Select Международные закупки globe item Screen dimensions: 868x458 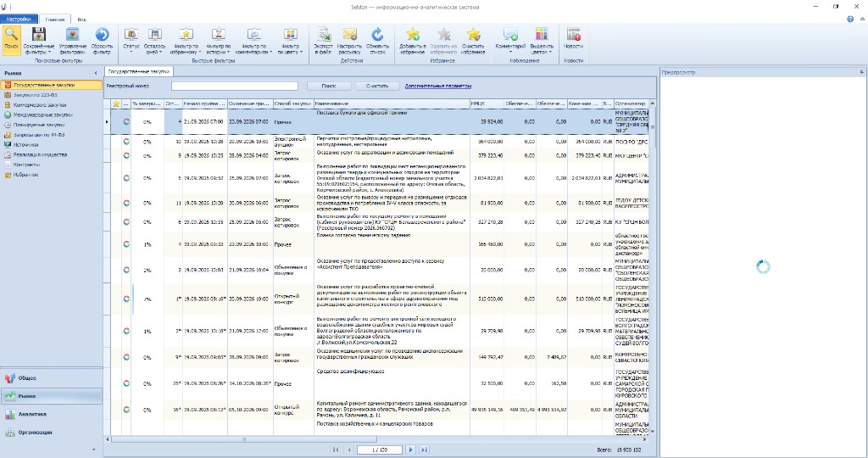[42, 115]
